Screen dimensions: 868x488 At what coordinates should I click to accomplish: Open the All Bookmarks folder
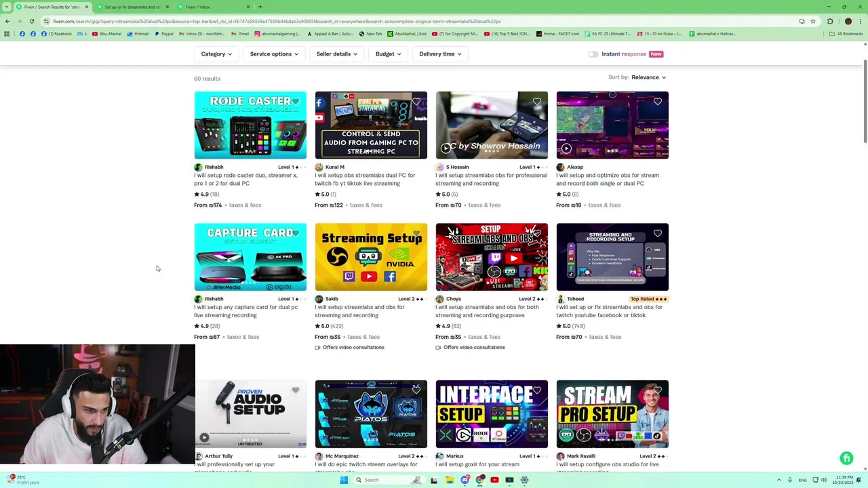click(846, 33)
